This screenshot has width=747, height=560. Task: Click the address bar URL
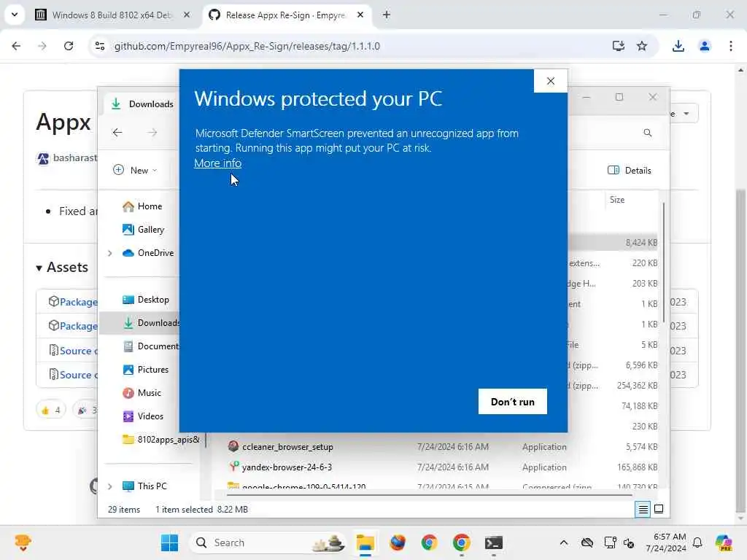click(x=247, y=46)
